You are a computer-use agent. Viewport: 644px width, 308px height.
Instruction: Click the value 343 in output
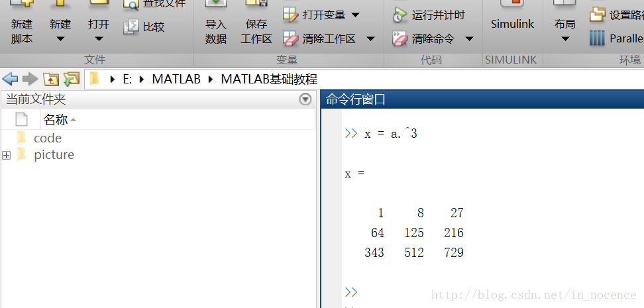coord(374,252)
